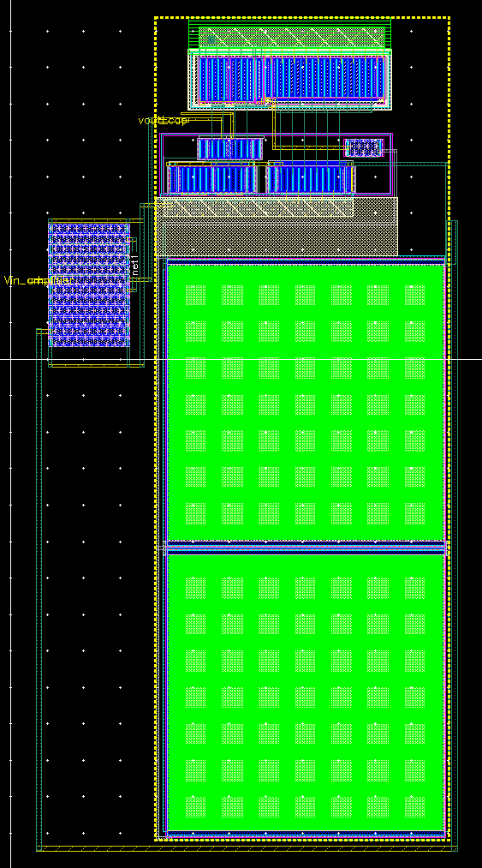Select the horizontal strip between the green capacitors
The image size is (482, 868).
point(306,548)
